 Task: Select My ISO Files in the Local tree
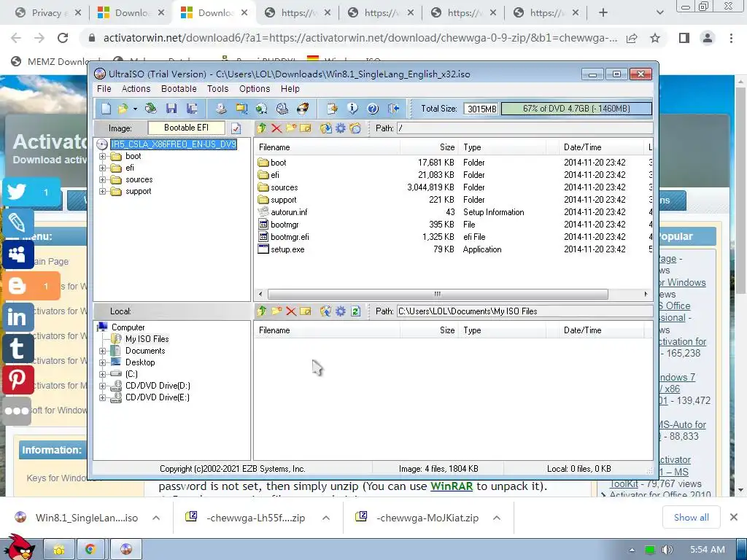pyautogui.click(x=147, y=339)
